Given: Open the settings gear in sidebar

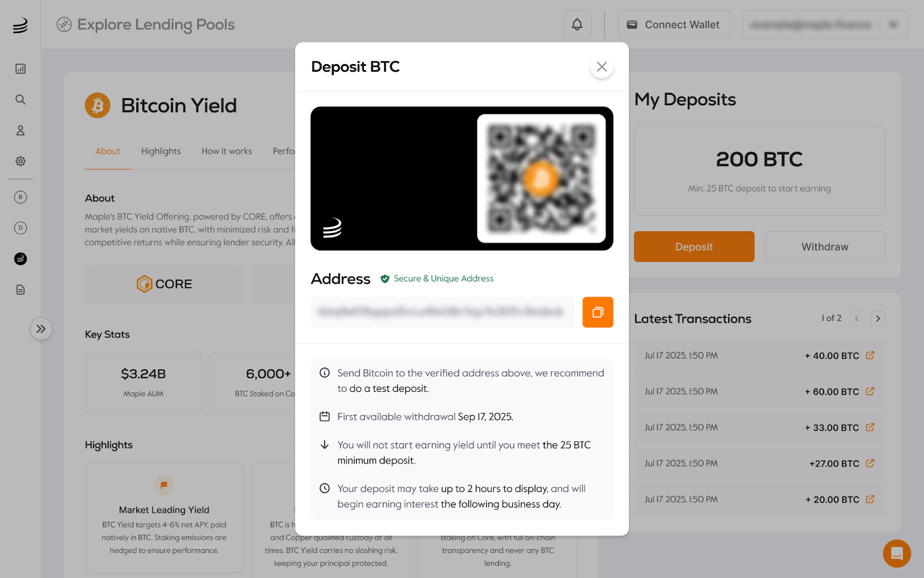Looking at the screenshot, I should point(20,161).
